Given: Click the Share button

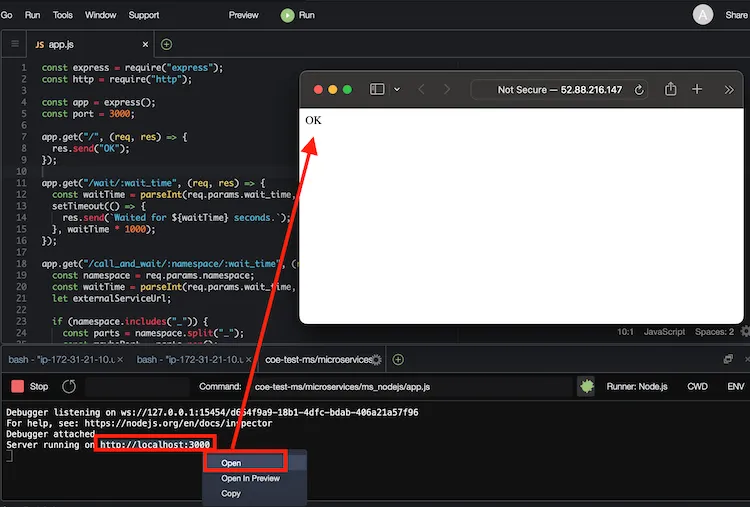Looking at the screenshot, I should pyautogui.click(x=737, y=15).
